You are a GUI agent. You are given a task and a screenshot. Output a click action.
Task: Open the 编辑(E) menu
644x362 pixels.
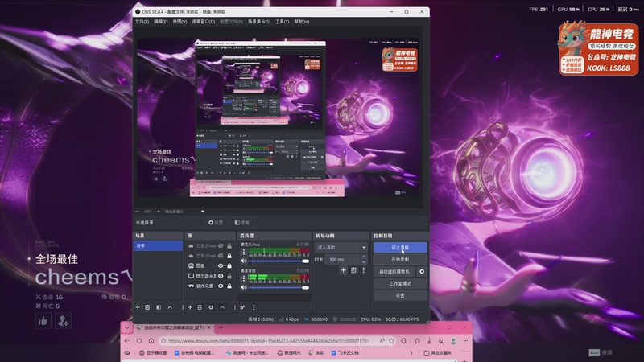click(160, 22)
